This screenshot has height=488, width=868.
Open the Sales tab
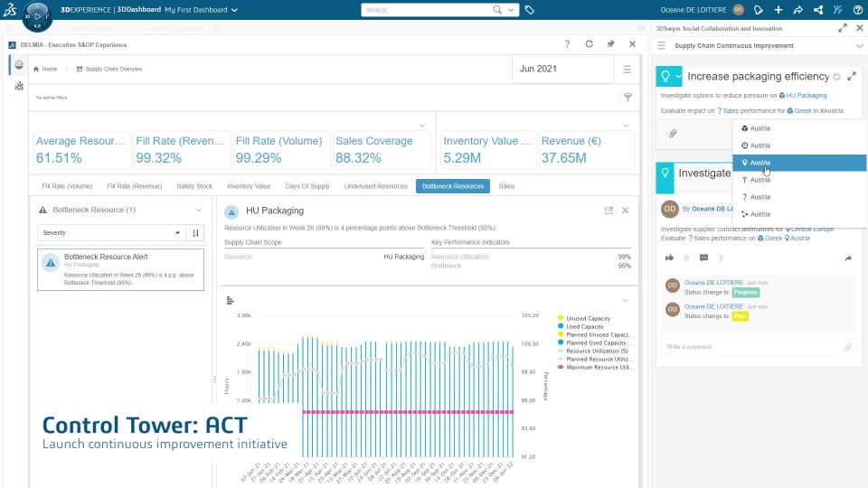coord(506,186)
